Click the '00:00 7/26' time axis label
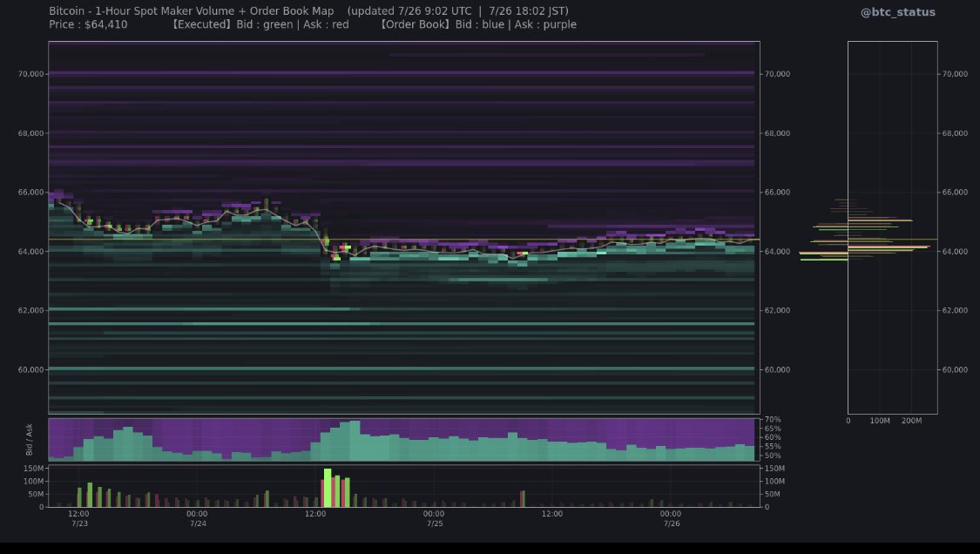Image resolution: width=980 pixels, height=554 pixels. 672,518
